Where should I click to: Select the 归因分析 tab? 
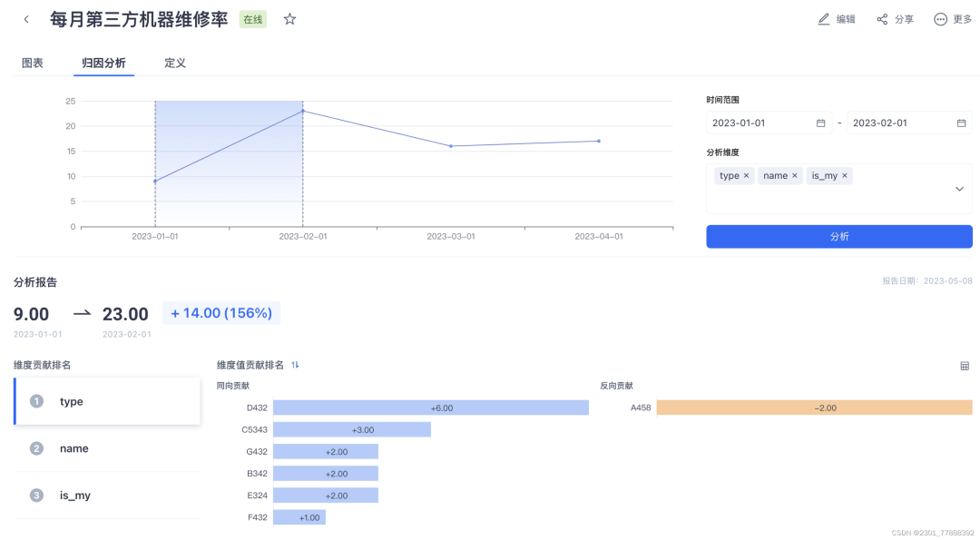point(103,64)
